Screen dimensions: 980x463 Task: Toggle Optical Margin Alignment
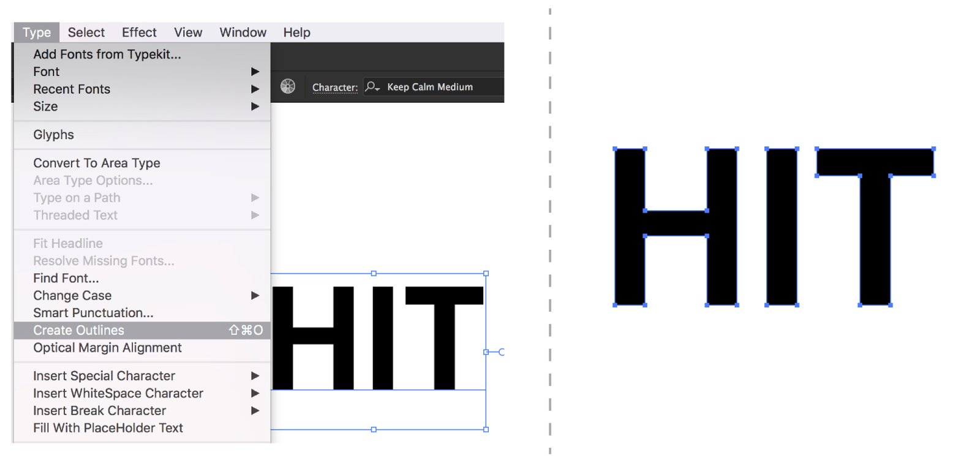[x=107, y=348]
